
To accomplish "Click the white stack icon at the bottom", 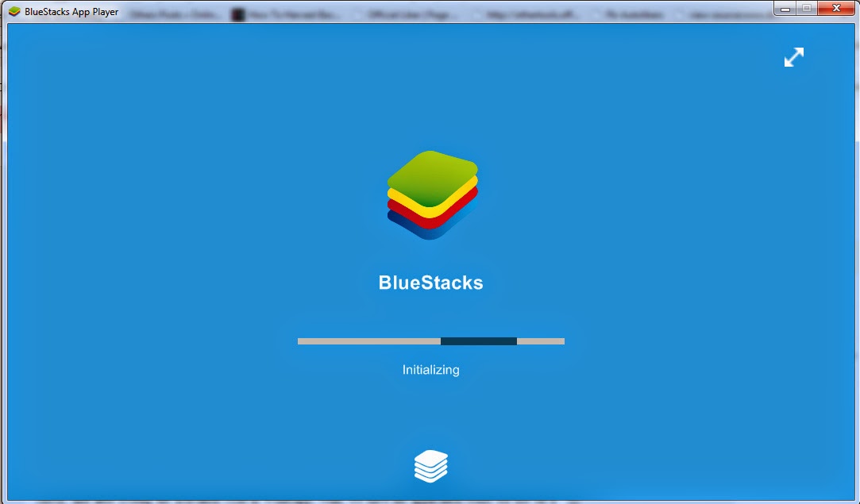I will point(431,465).
